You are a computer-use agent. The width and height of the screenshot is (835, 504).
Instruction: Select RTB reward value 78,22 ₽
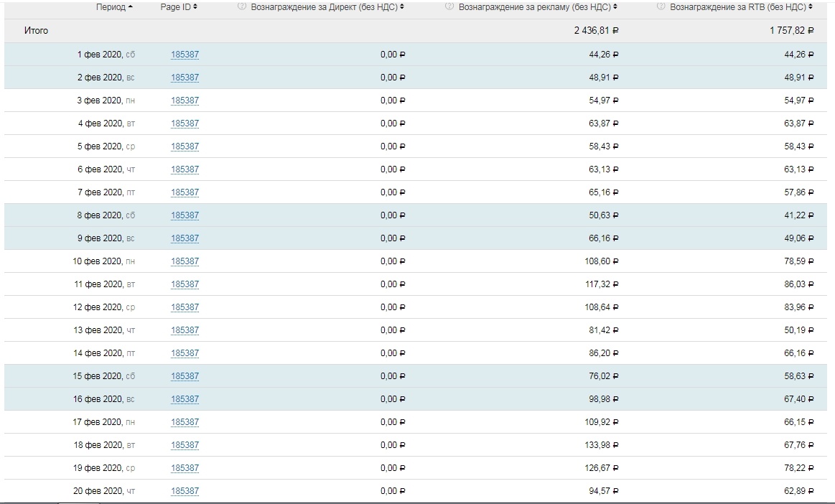click(x=799, y=468)
